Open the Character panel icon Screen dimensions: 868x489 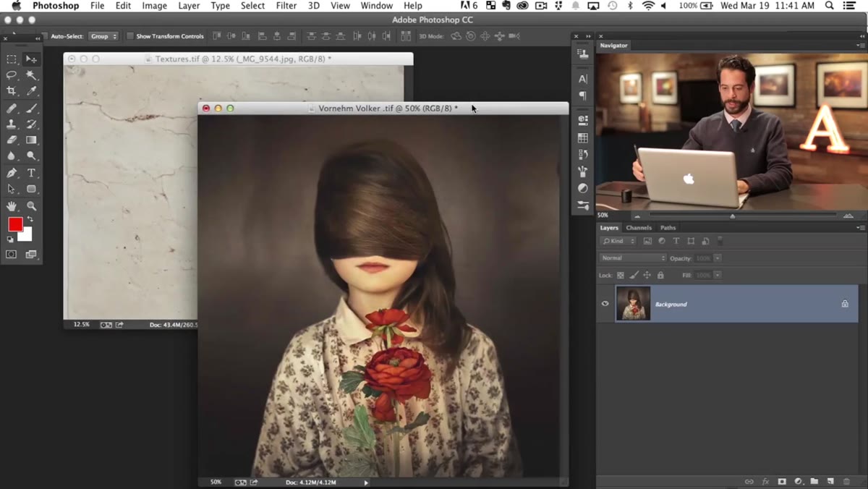[583, 79]
